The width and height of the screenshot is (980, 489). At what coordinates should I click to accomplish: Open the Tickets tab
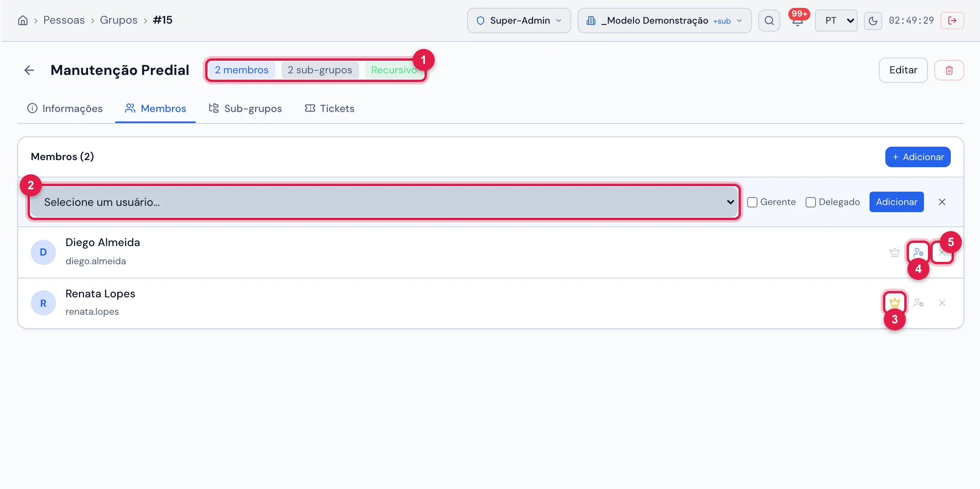click(x=329, y=108)
